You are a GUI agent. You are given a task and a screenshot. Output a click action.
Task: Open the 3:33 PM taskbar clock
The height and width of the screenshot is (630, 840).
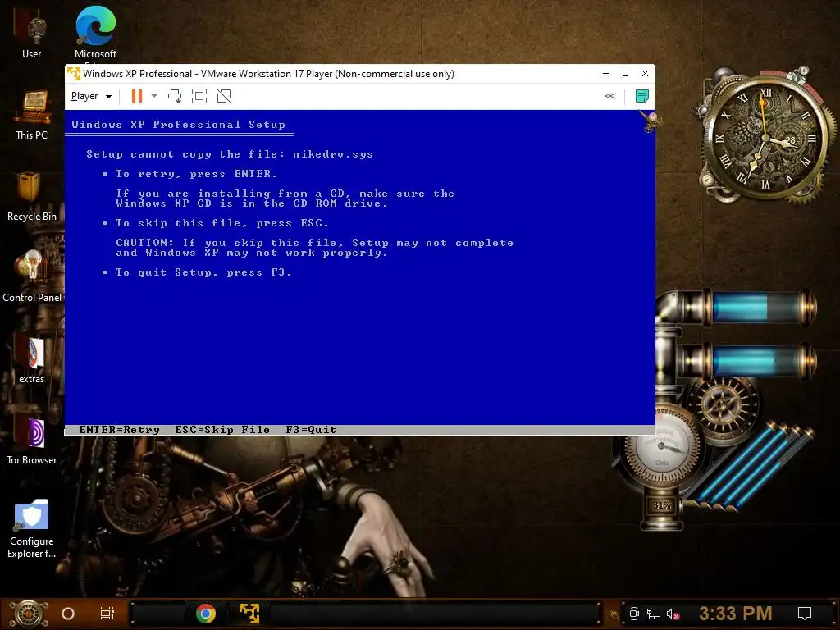[x=736, y=614]
